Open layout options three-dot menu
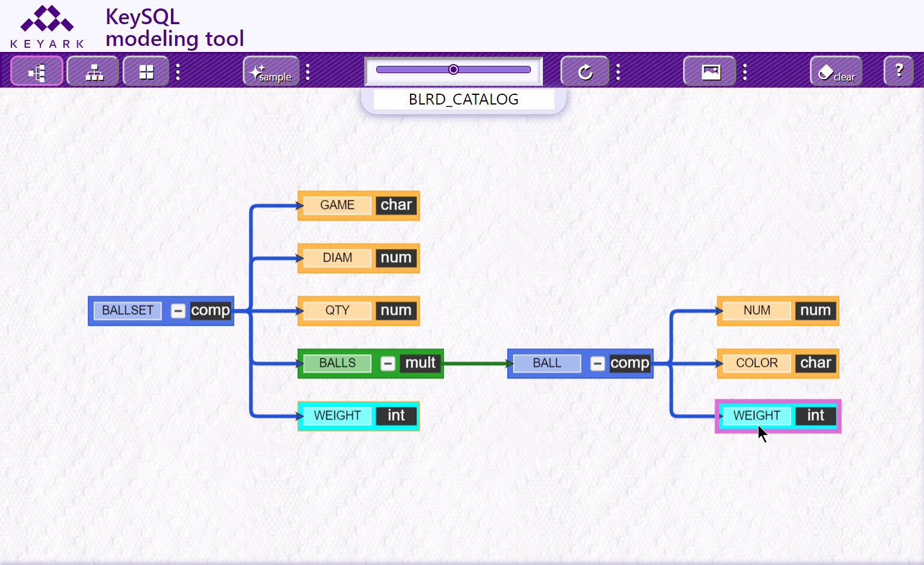This screenshot has width=924, height=565. pyautogui.click(x=178, y=72)
